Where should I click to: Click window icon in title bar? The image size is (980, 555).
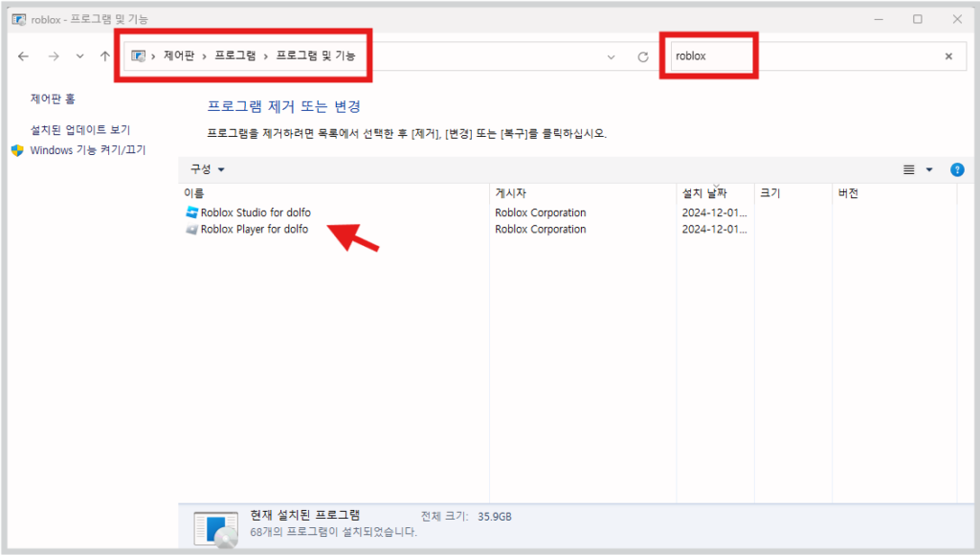[19, 19]
